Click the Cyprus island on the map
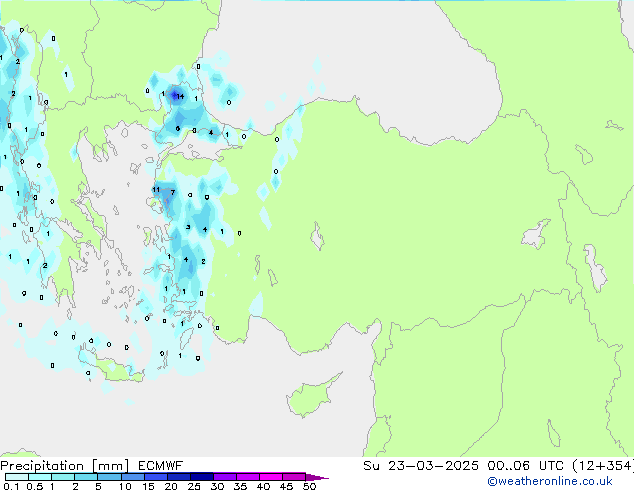The height and width of the screenshot is (490, 634). tap(311, 396)
